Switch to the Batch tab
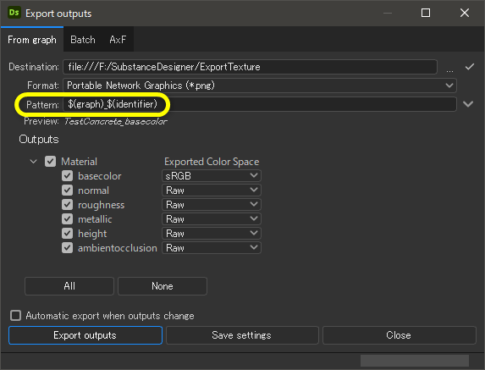Screen dimensions: 485x370 (x=83, y=40)
